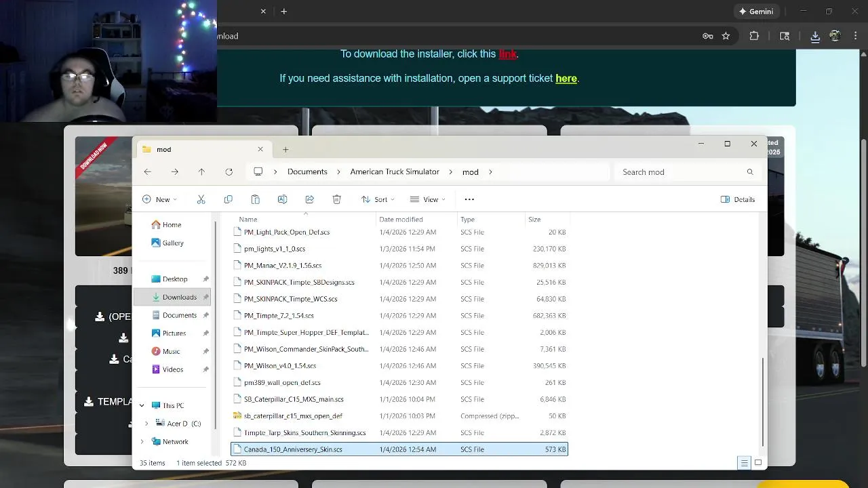Screen dimensions: 868x488
Task: Select Gallery in navigation pane
Action: [167, 243]
